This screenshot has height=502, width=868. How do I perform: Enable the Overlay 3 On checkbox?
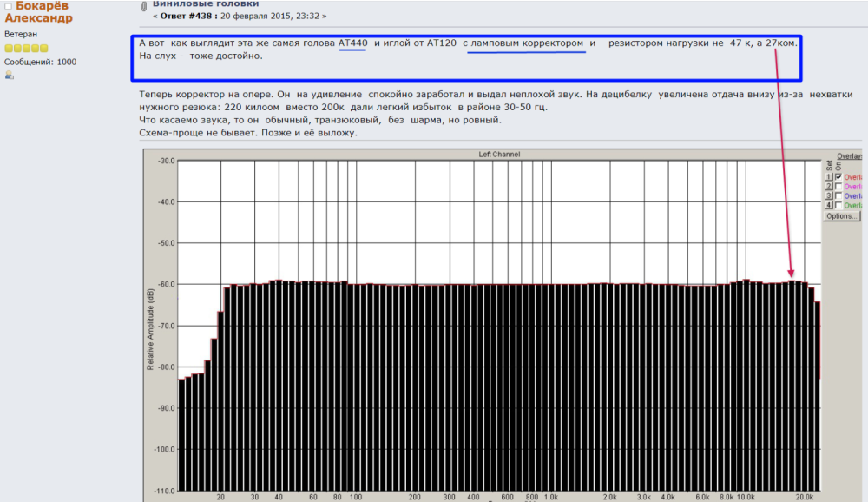(838, 195)
